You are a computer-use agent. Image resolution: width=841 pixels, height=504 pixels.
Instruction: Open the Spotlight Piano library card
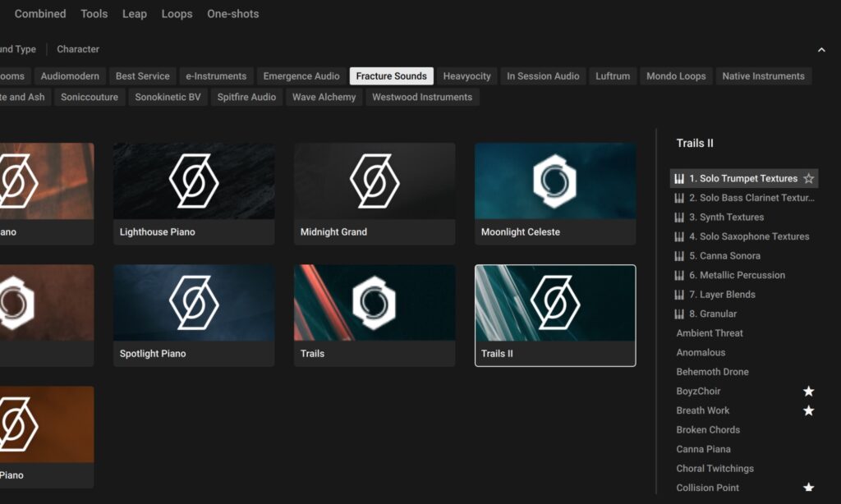194,316
